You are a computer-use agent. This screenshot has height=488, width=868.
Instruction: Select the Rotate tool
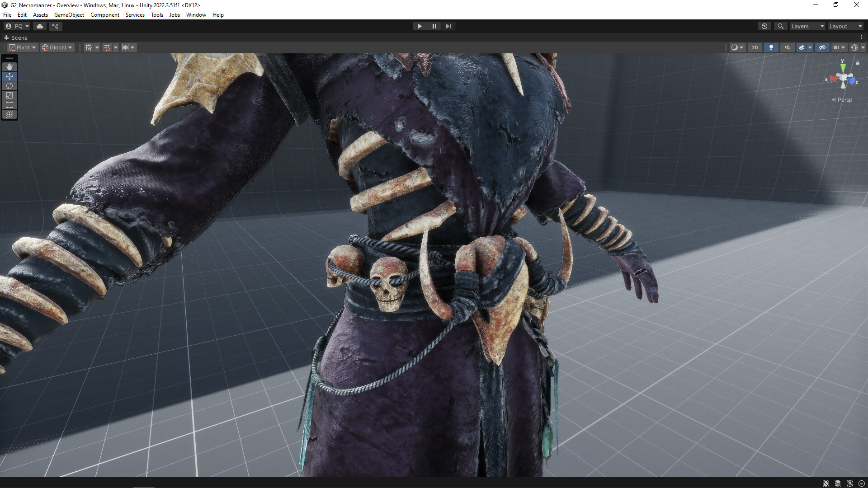point(9,86)
